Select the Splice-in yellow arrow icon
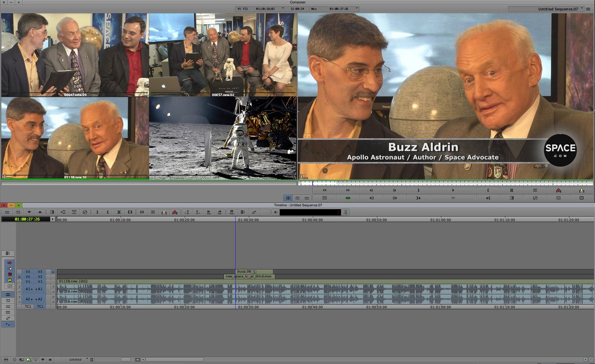Viewport: 595px width, 364px height. 164,212
